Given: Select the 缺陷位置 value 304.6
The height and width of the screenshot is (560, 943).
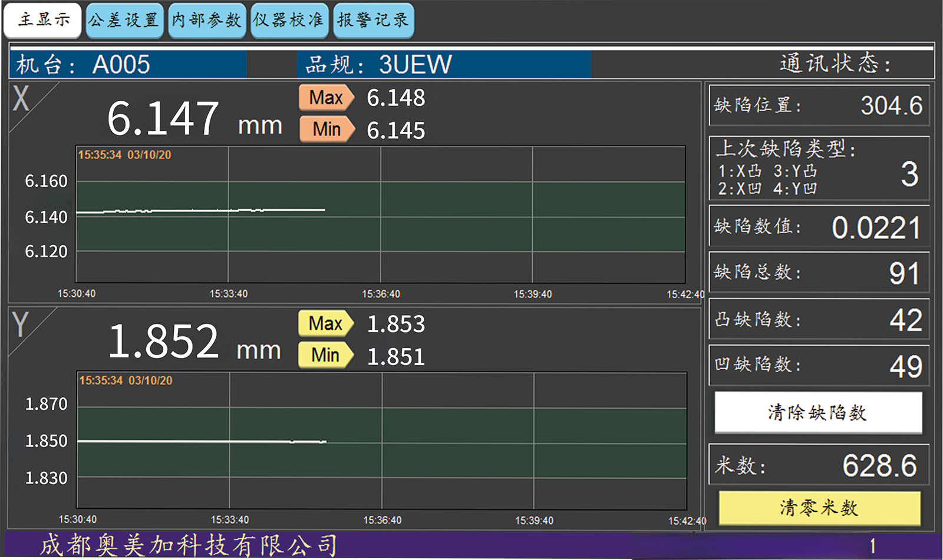Looking at the screenshot, I should [891, 106].
